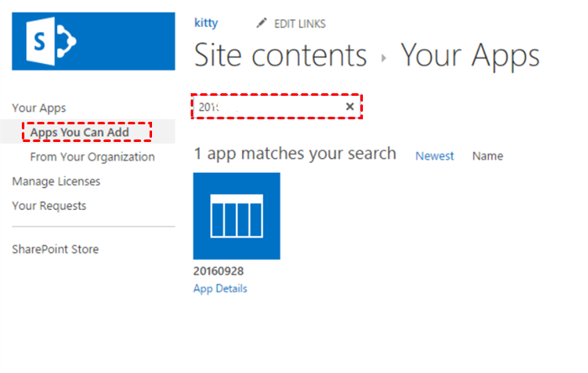588x373 pixels.
Task: Go to Your Requests
Action: point(49,206)
